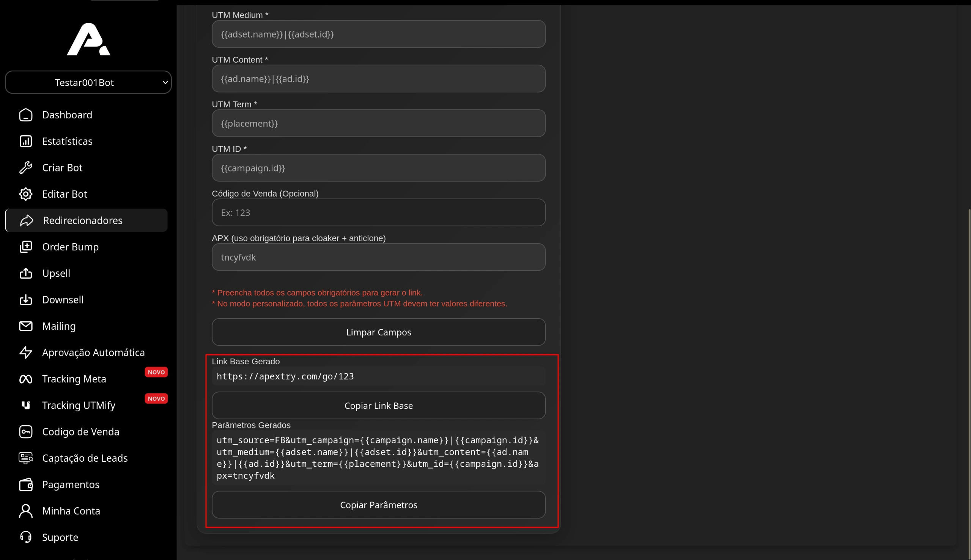Click the Codigo de Venda key icon

click(26, 432)
